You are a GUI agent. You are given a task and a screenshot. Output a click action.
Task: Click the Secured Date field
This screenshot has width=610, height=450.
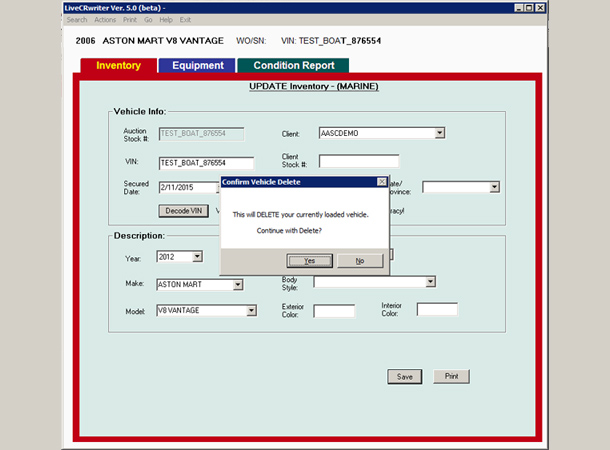[x=189, y=187]
